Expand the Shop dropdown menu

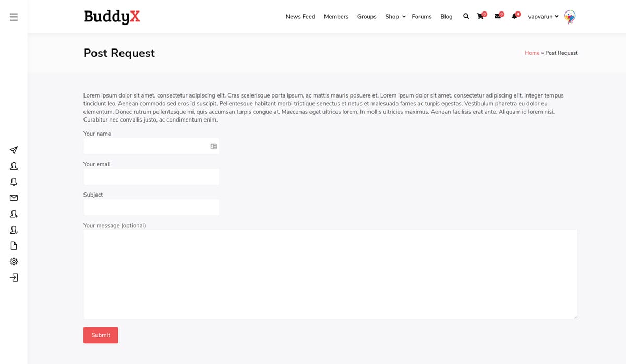tap(395, 17)
